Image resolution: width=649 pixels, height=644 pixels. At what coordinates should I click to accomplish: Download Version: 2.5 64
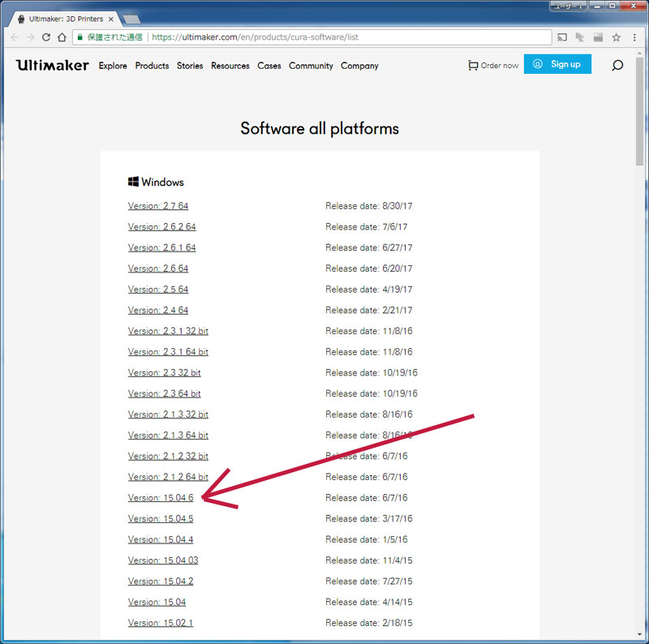158,290
